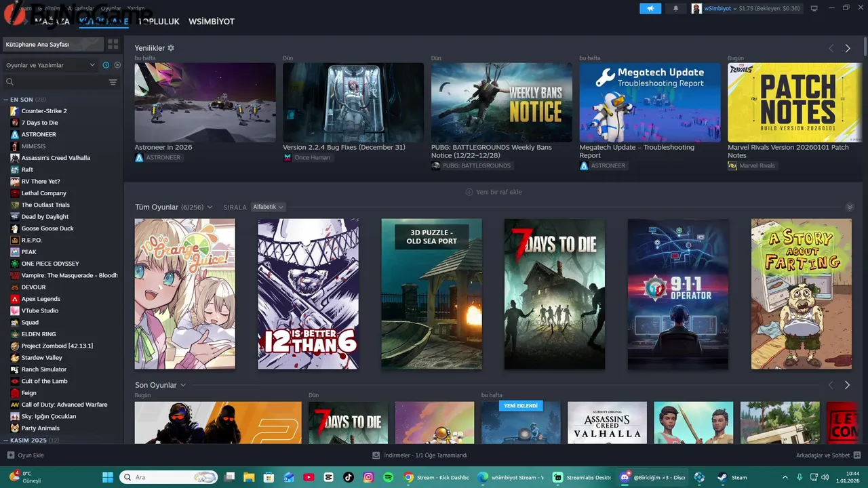Click the Apex Legends sidebar icon
The height and width of the screenshot is (488, 868).
click(15, 299)
